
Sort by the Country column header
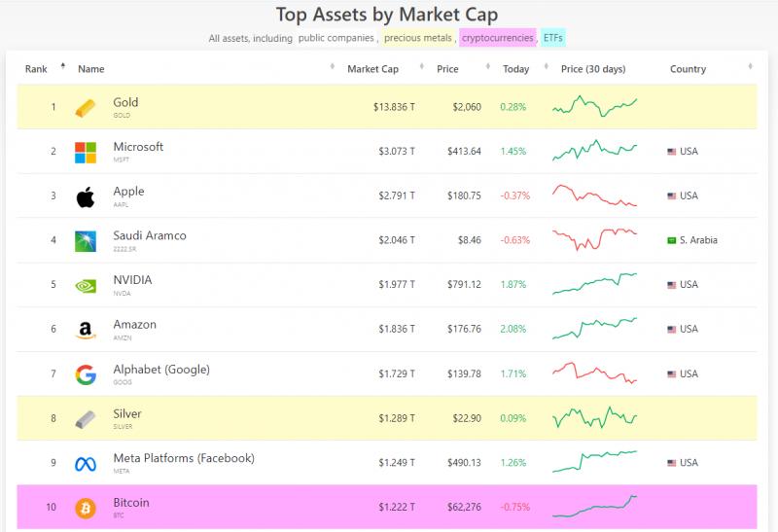point(688,69)
